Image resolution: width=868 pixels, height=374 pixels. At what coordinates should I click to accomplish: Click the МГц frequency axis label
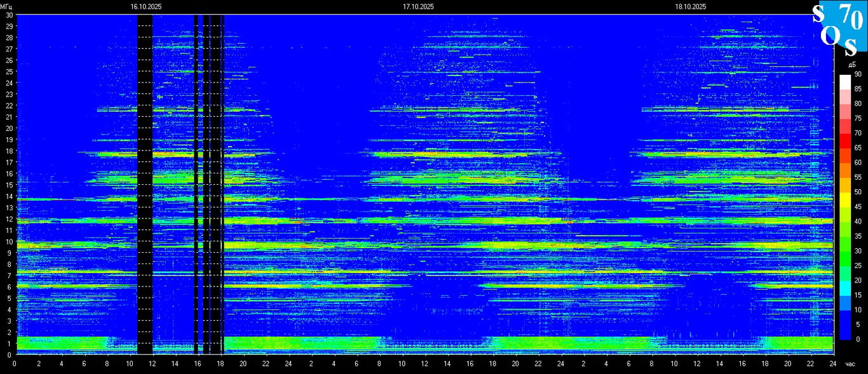pyautogui.click(x=6, y=6)
